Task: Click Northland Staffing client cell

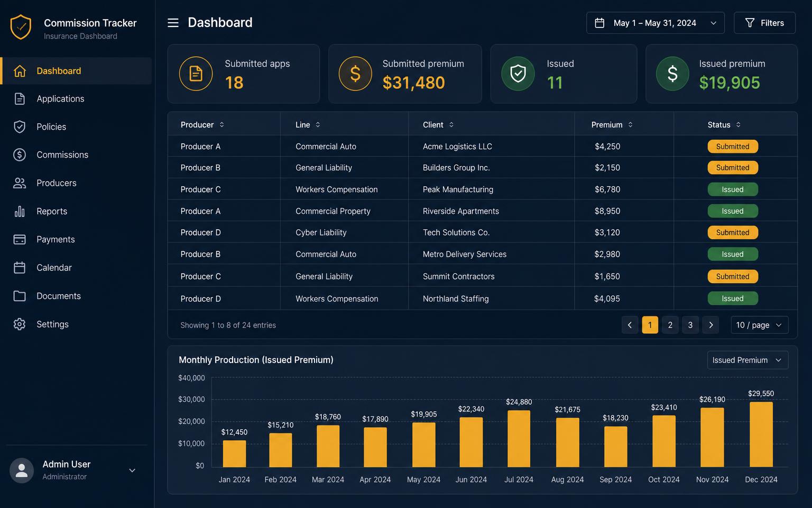Action: (x=456, y=299)
